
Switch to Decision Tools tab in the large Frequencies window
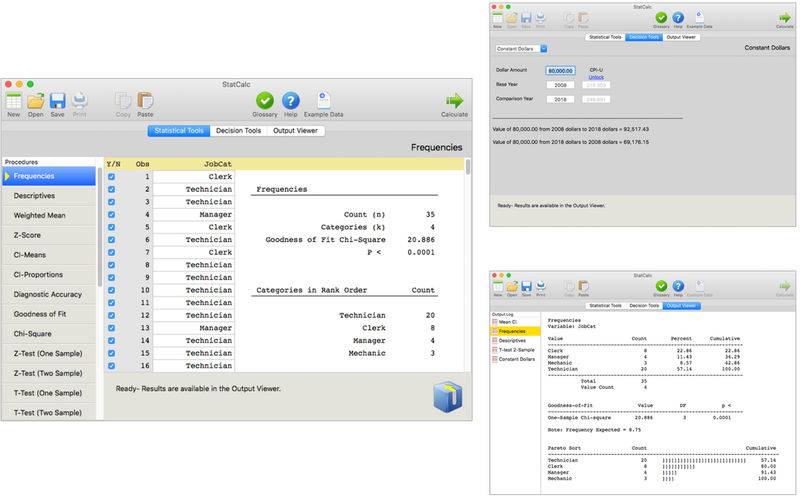239,130
